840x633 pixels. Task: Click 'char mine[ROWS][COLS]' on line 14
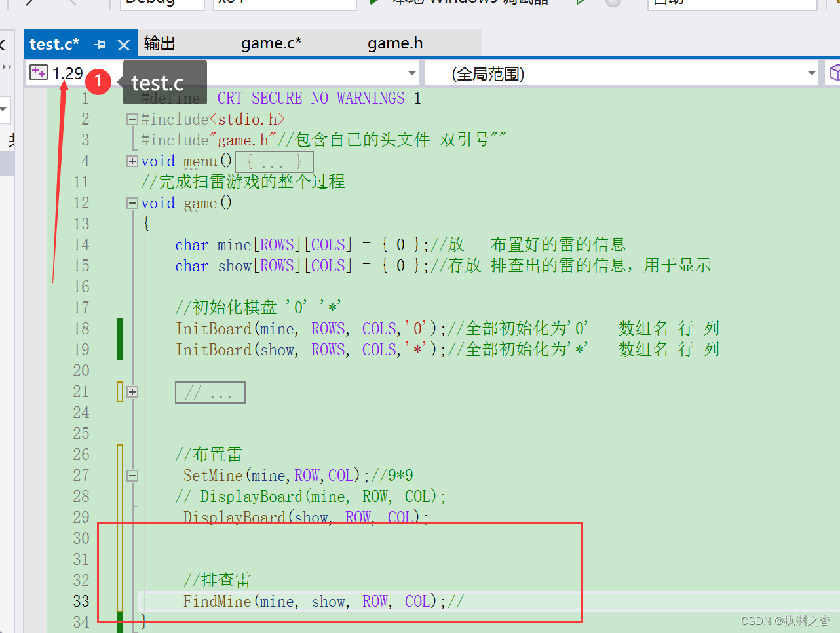coord(263,245)
